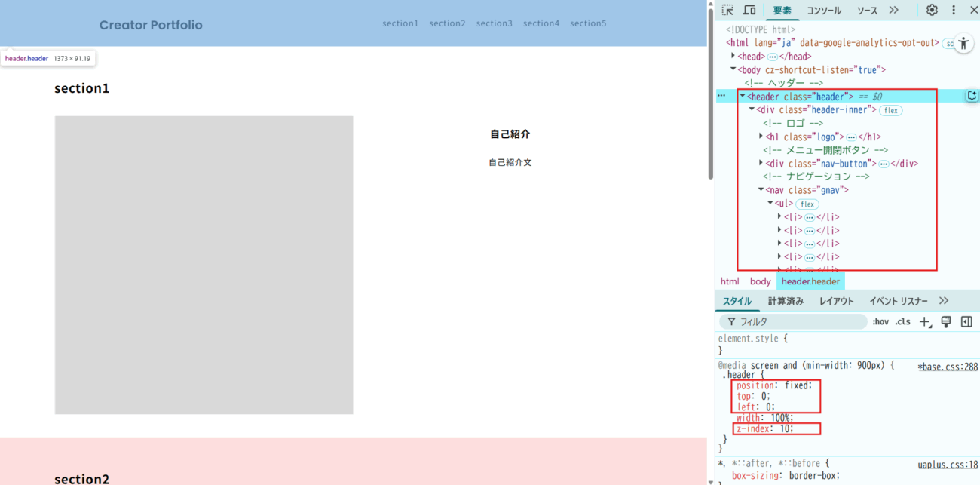Click section3 link in page navigation
Image resolution: width=980 pixels, height=485 pixels.
click(494, 23)
